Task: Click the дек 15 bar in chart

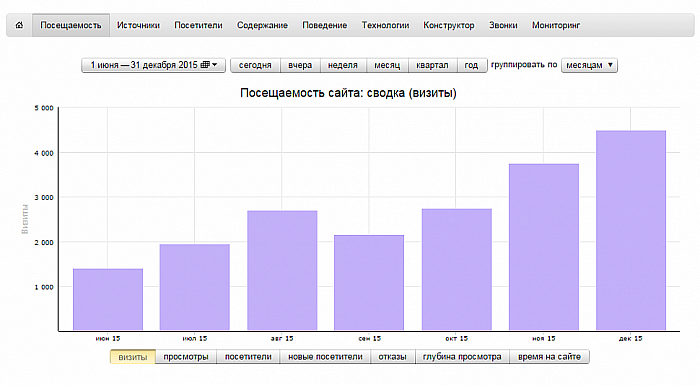Action: click(x=631, y=230)
